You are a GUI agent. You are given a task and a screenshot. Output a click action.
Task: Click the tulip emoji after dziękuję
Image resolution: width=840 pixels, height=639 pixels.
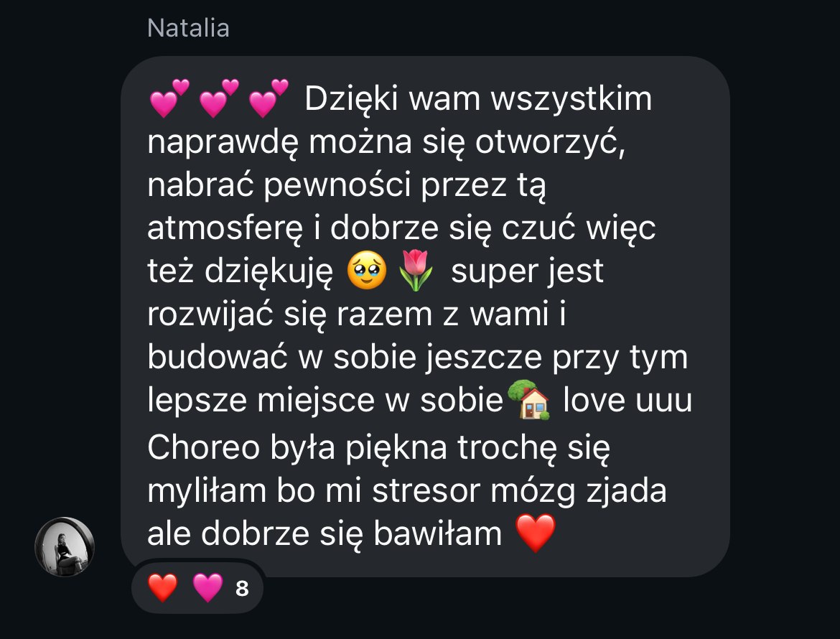(x=416, y=271)
